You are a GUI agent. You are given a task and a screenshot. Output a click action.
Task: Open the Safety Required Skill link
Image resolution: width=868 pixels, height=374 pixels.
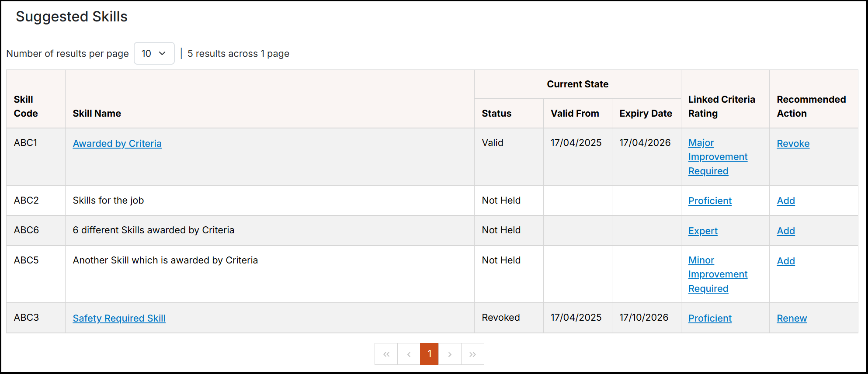click(119, 318)
